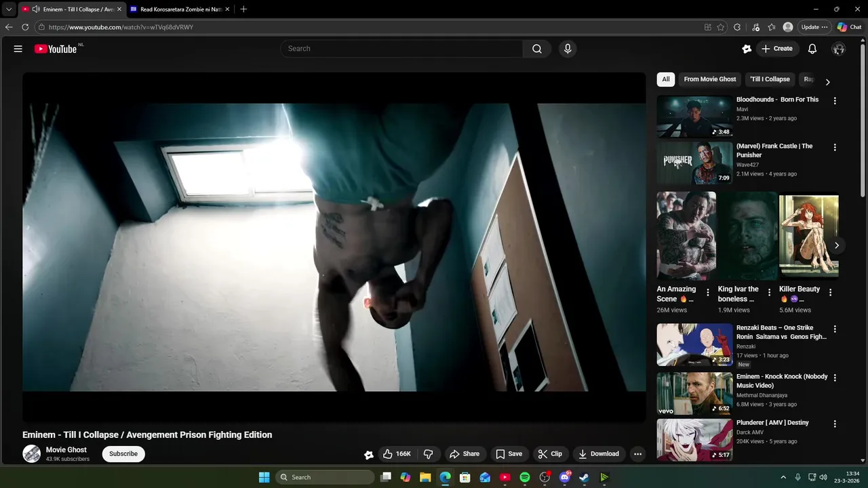
Task: Open options for King Ivar the boneless short
Action: pyautogui.click(x=769, y=293)
